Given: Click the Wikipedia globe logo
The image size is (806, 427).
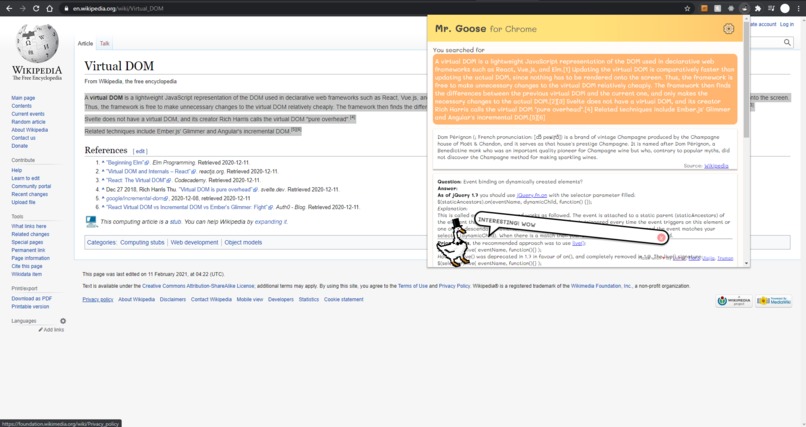Looking at the screenshot, I should click(x=37, y=44).
